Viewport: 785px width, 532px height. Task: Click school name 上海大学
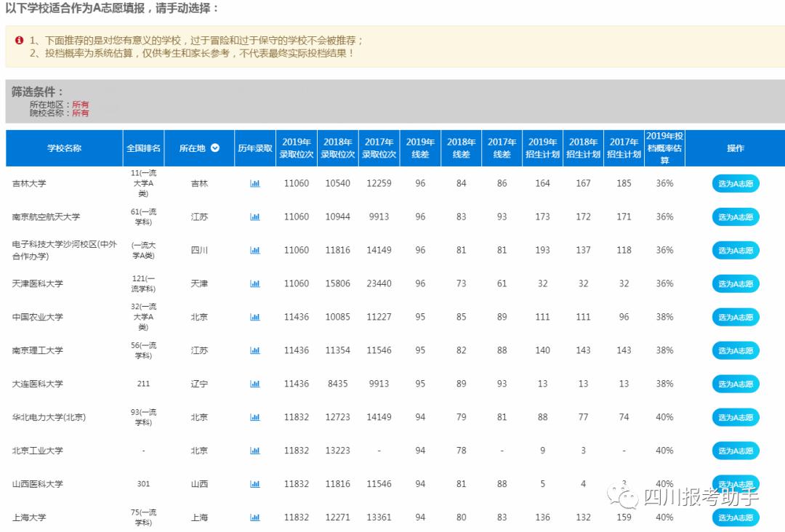(x=29, y=517)
